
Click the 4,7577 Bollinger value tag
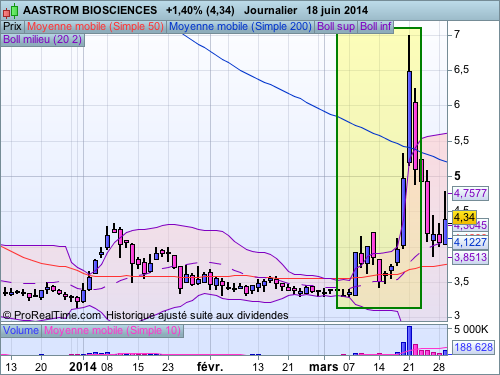(x=470, y=193)
